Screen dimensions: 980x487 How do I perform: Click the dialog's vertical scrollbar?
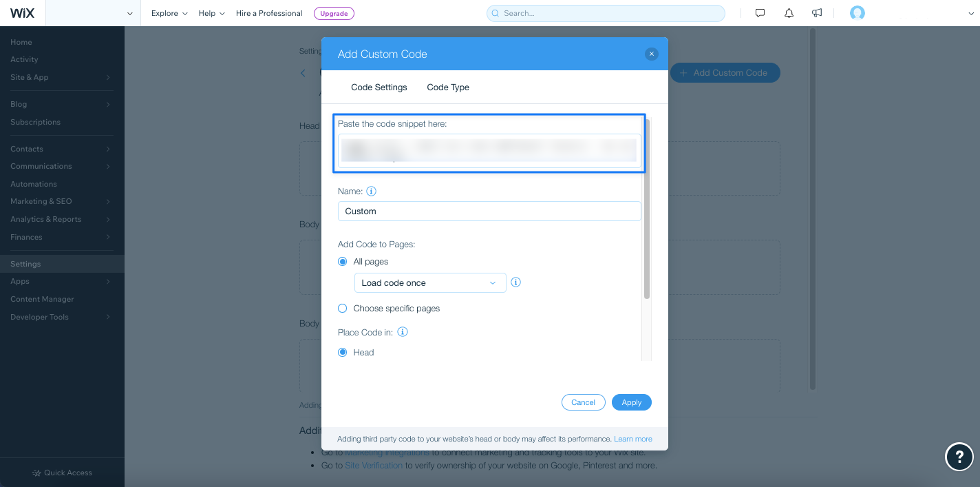[647, 209]
